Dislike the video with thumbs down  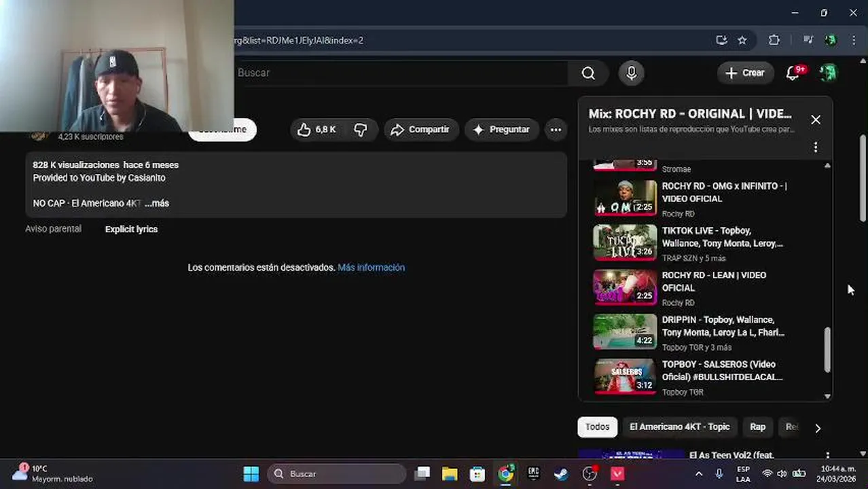[x=361, y=129]
